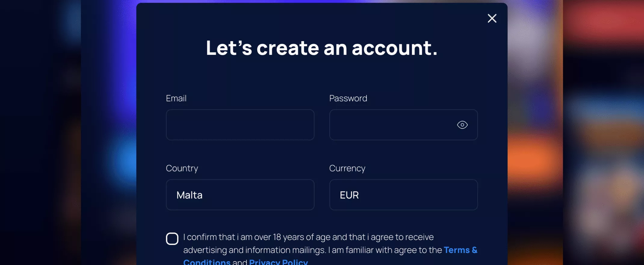
Task: Click the Password field label
Action: click(x=348, y=98)
